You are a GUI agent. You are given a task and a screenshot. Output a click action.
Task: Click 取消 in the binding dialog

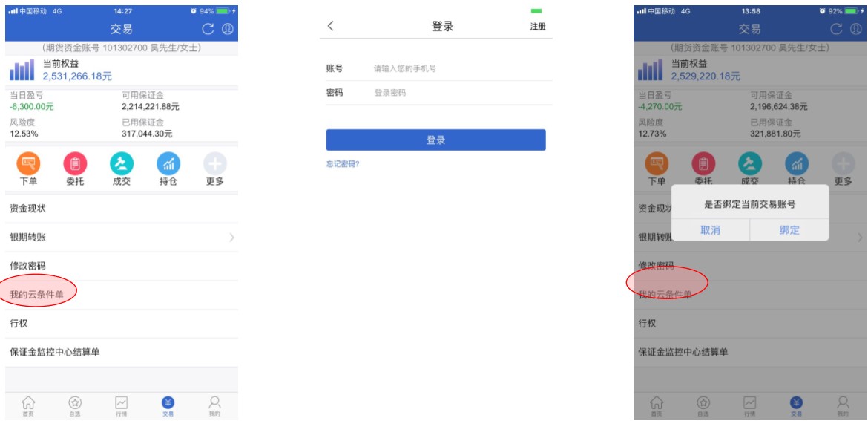pyautogui.click(x=710, y=230)
